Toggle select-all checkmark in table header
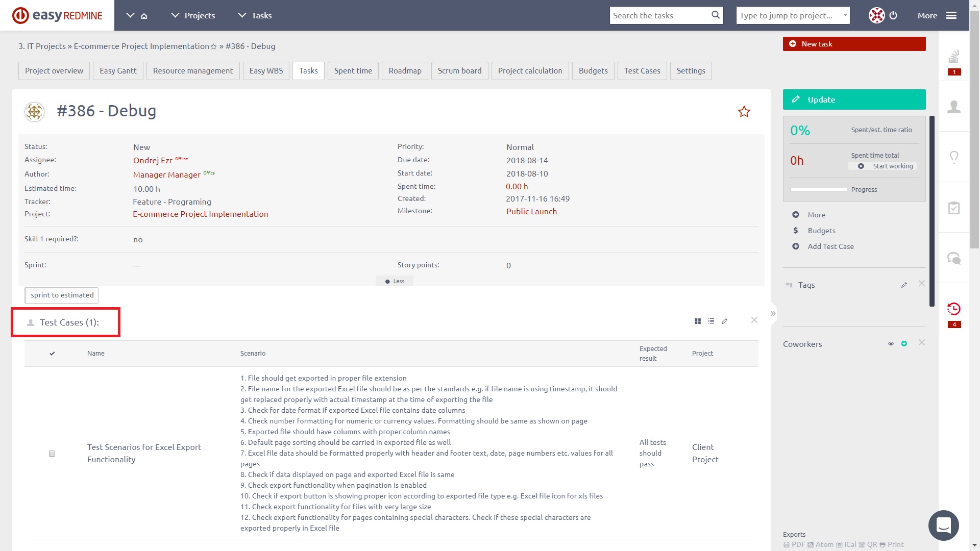The width and height of the screenshot is (980, 551). coord(52,354)
